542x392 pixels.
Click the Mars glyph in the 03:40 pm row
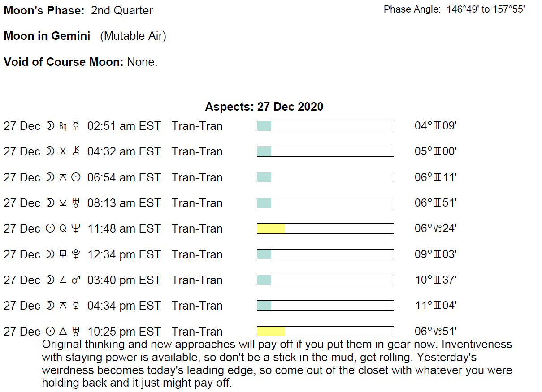pyautogui.click(x=76, y=280)
